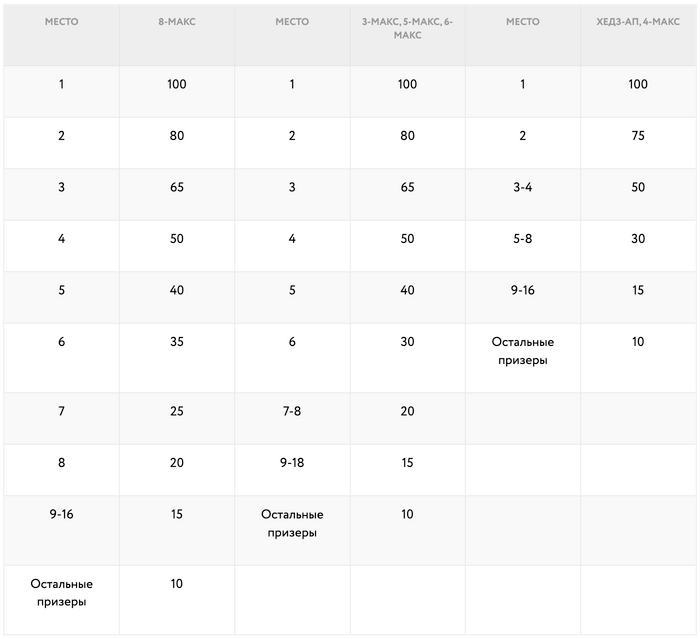Click the МЕСТО header beside 8-МАКС

61,21
